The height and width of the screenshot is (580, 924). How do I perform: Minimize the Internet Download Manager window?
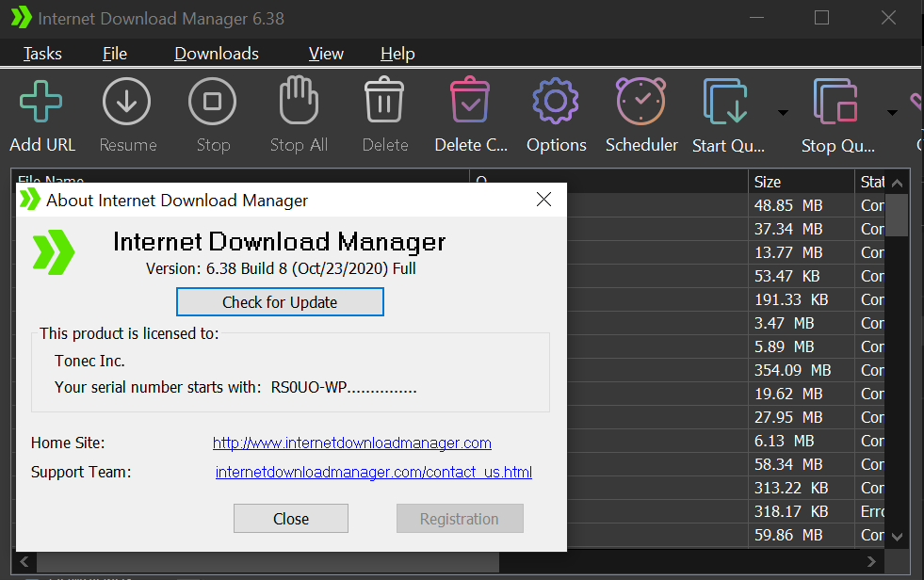756,18
